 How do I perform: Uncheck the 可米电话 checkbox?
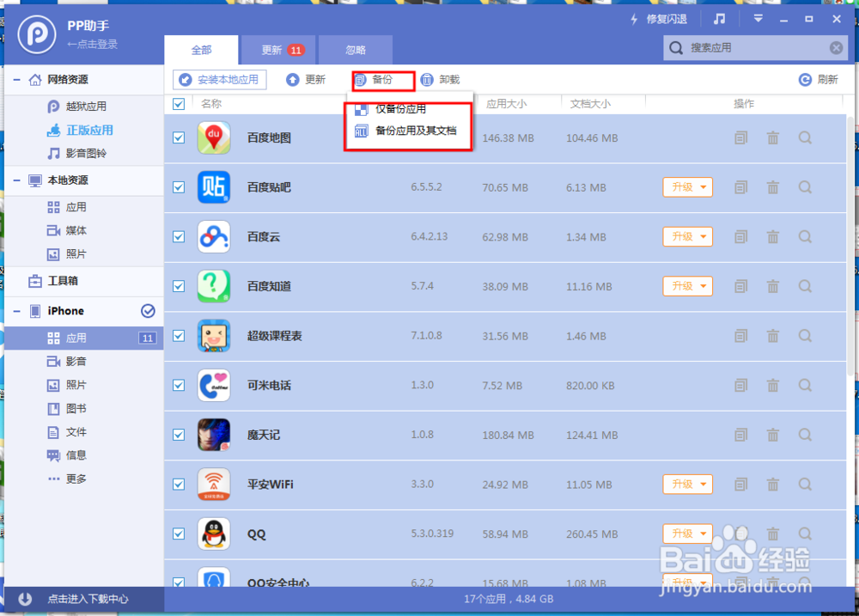point(179,385)
